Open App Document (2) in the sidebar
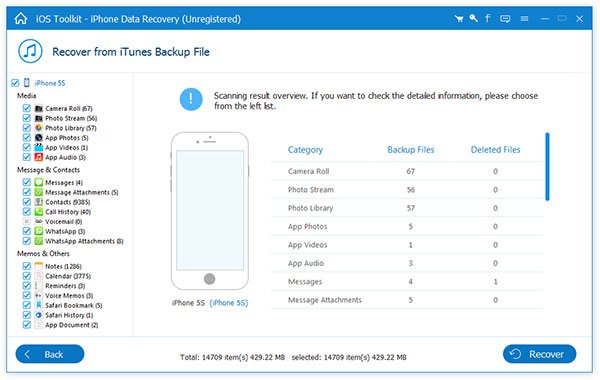Screen dimensions: 600x380 pyautogui.click(x=72, y=325)
